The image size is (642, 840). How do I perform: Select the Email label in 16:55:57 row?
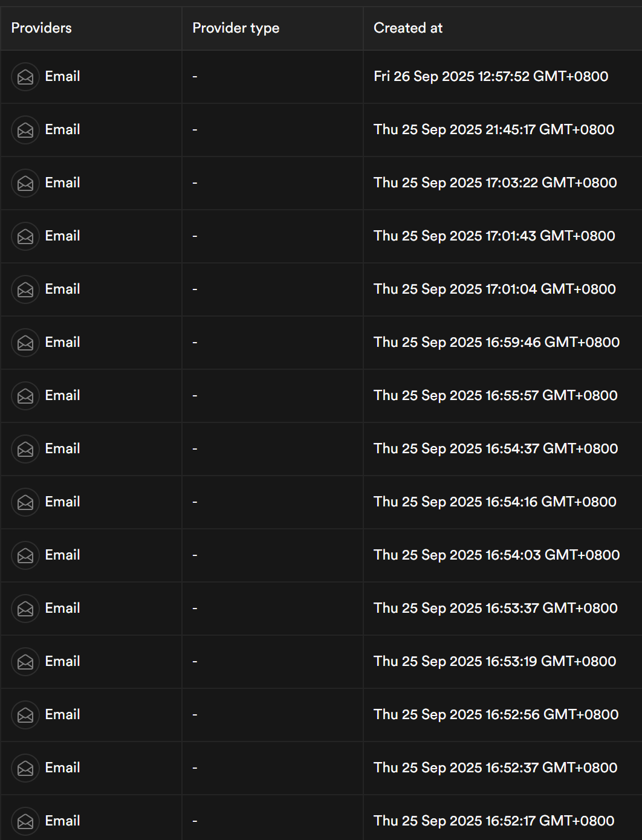pos(62,395)
